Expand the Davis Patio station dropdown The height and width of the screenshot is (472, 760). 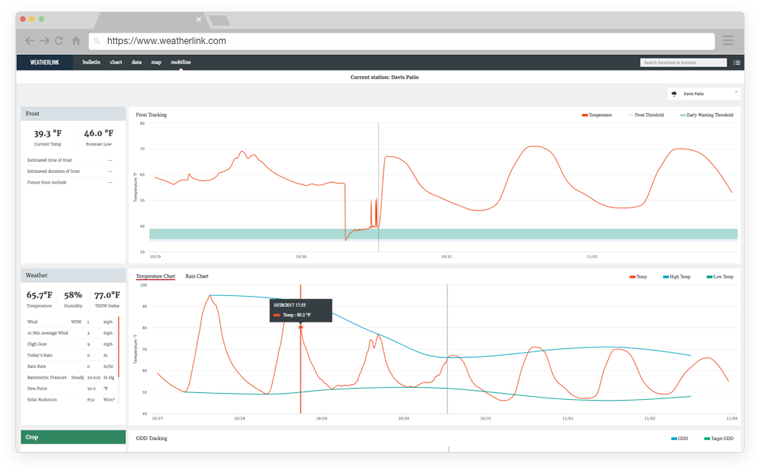pos(704,94)
